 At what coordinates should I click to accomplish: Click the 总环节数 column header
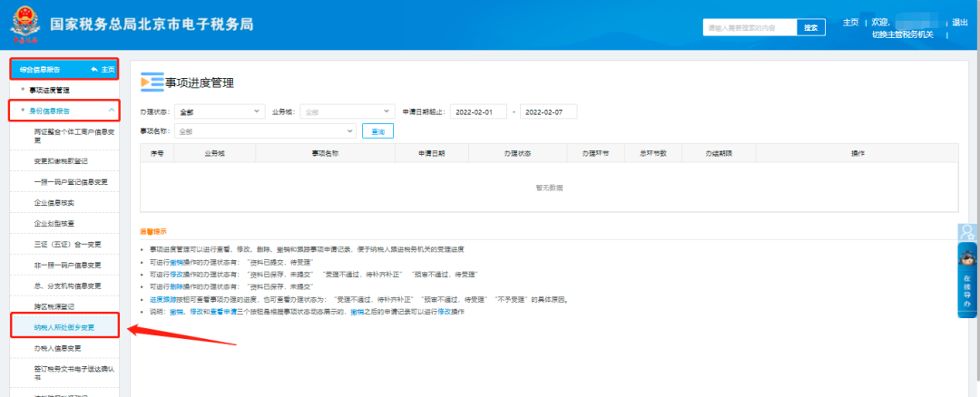[653, 153]
